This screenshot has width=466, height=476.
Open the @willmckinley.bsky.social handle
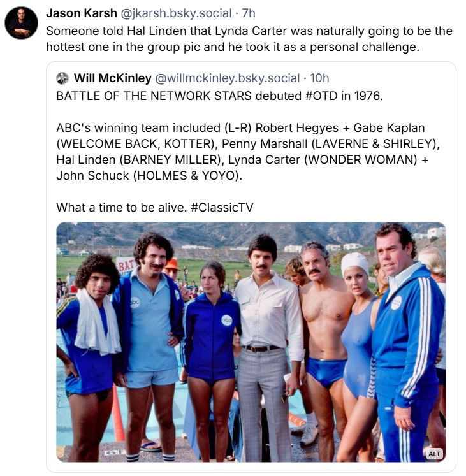[x=228, y=78]
